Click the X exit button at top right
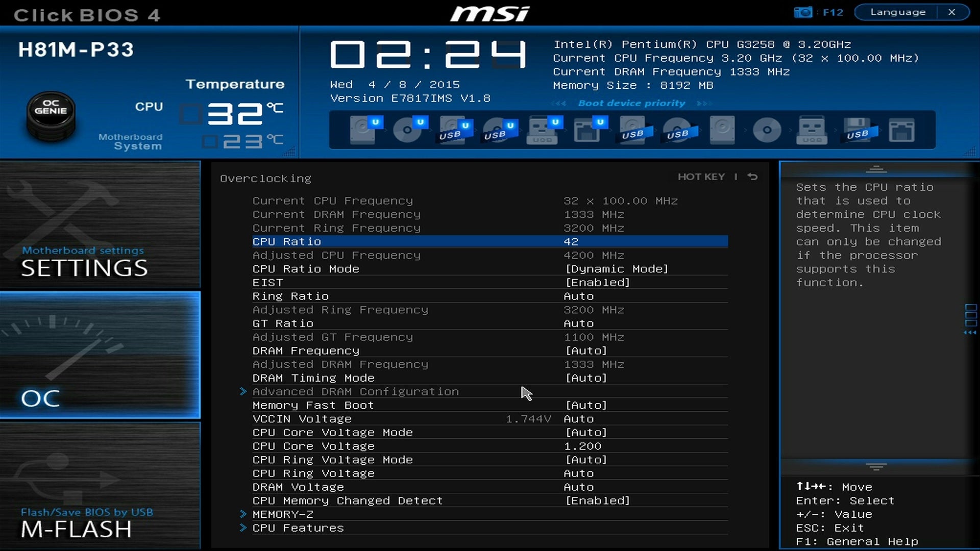 tap(952, 12)
